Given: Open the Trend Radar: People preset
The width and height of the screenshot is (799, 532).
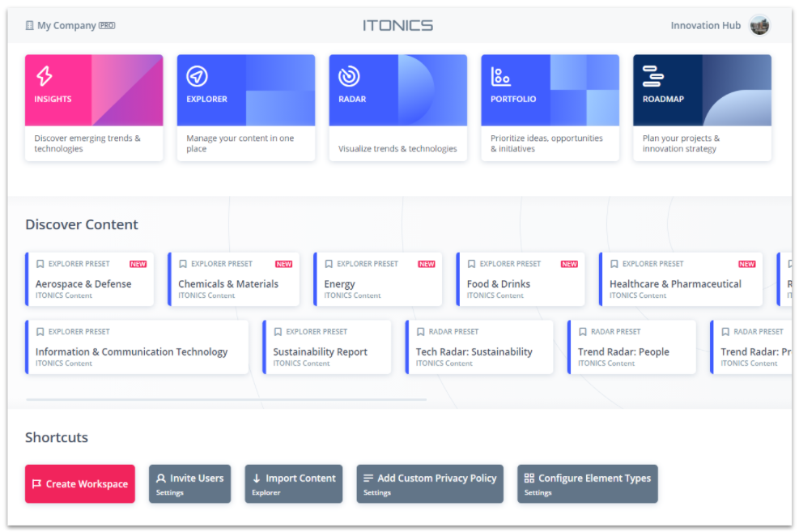Looking at the screenshot, I should point(632,347).
